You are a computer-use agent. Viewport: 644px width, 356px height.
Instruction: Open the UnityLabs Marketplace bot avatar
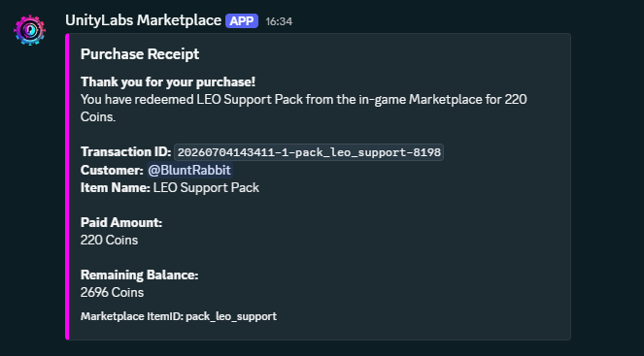pos(29,30)
